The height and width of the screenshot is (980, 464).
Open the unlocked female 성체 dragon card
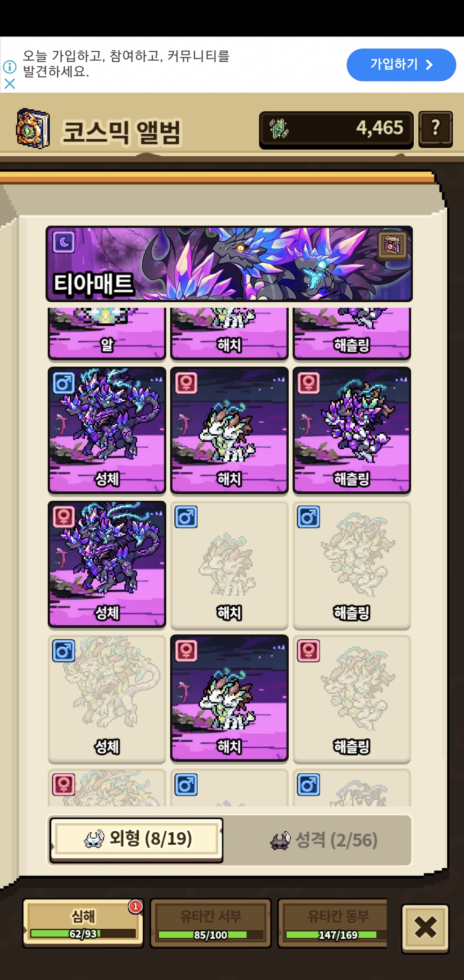click(107, 564)
